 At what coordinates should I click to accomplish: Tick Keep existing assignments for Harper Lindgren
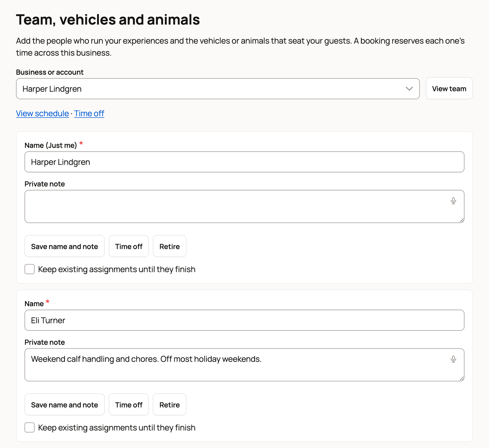(29, 269)
